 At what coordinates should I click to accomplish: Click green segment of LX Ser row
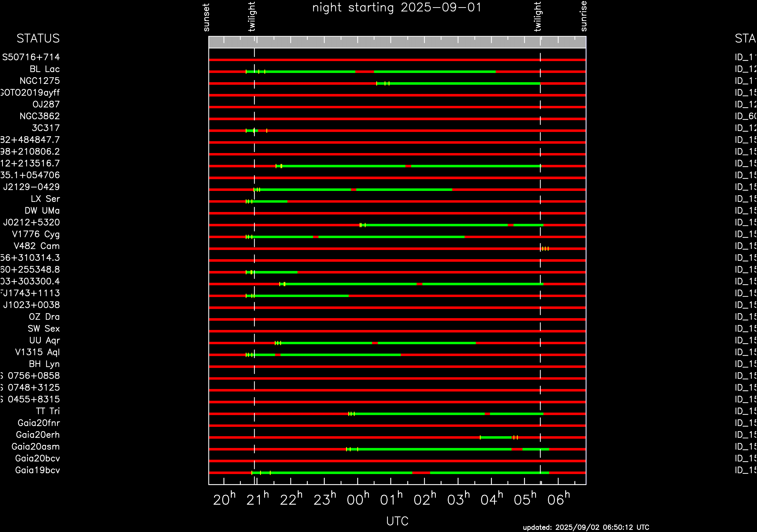[270, 201]
